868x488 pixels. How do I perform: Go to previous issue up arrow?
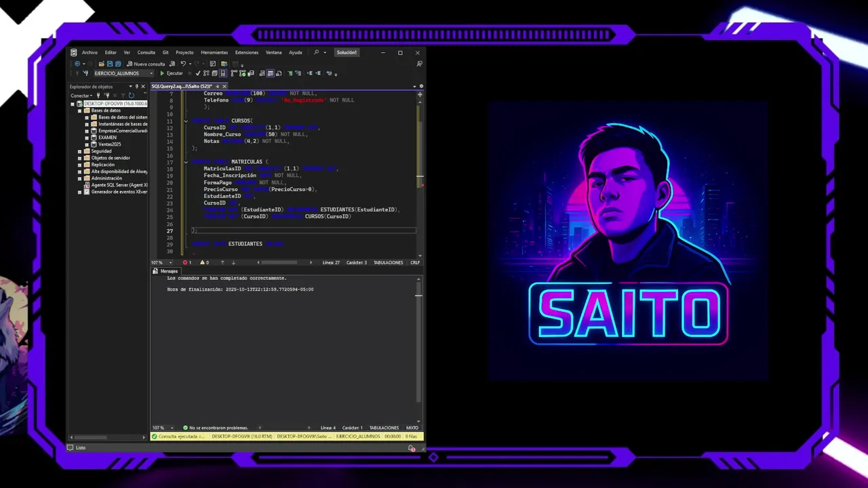click(224, 262)
